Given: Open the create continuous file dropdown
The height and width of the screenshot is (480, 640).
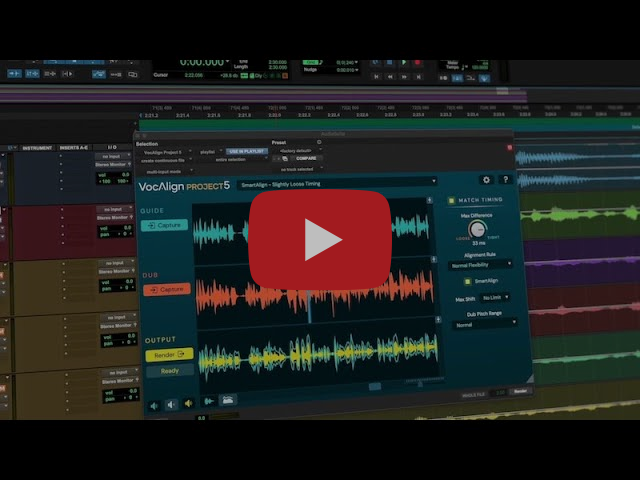Looking at the screenshot, I should (x=166, y=161).
